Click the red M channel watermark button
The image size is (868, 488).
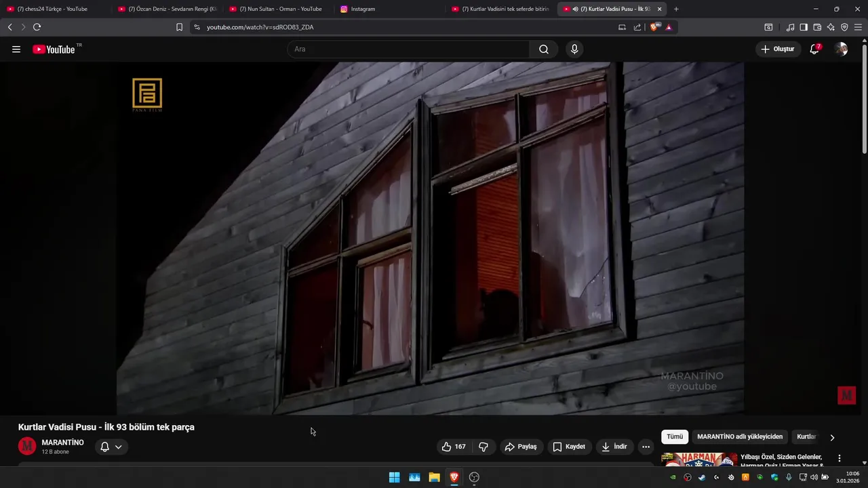(x=846, y=395)
